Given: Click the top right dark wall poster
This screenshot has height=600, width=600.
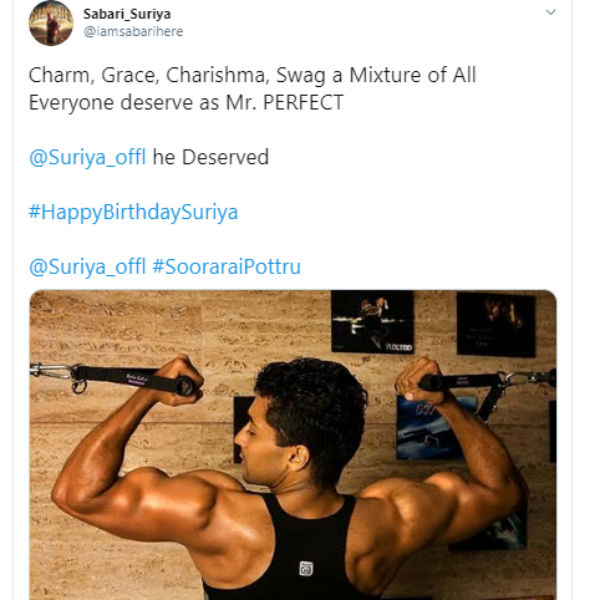Looking at the screenshot, I should point(495,325).
